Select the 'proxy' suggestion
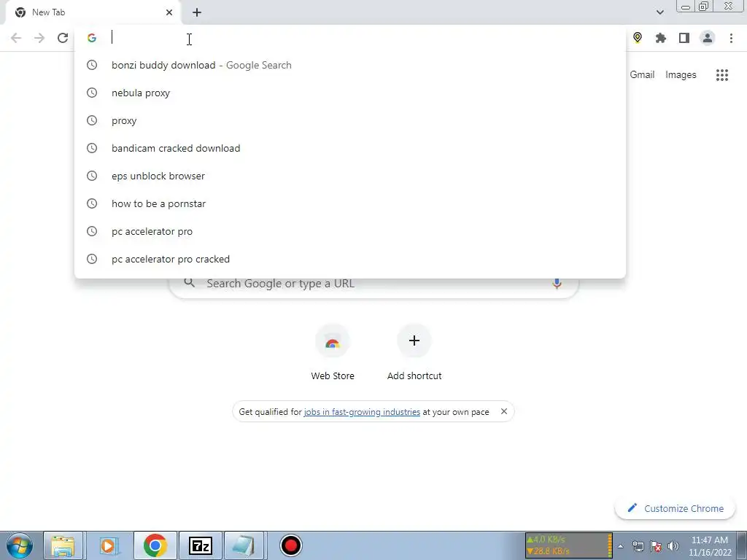Viewport: 747px width, 560px height. click(350, 120)
